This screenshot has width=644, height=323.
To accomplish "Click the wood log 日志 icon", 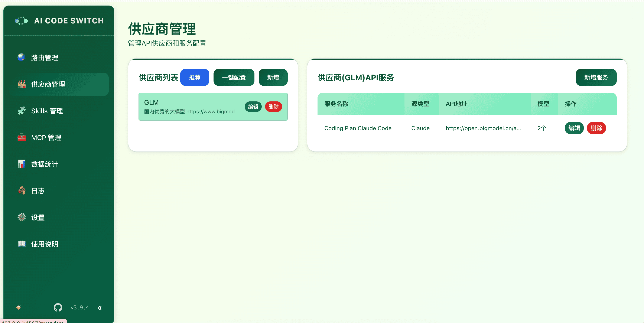I will [22, 191].
